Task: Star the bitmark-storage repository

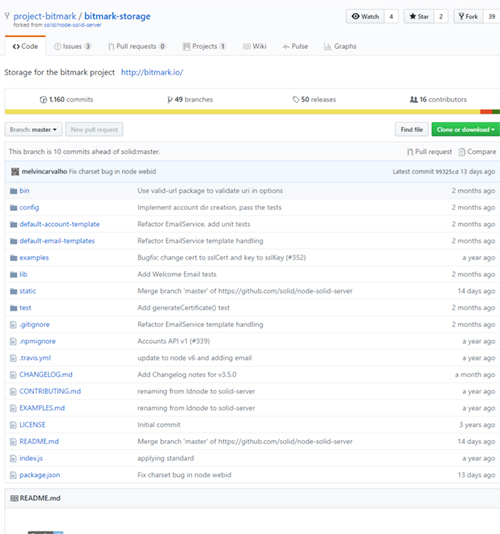Action: point(419,16)
